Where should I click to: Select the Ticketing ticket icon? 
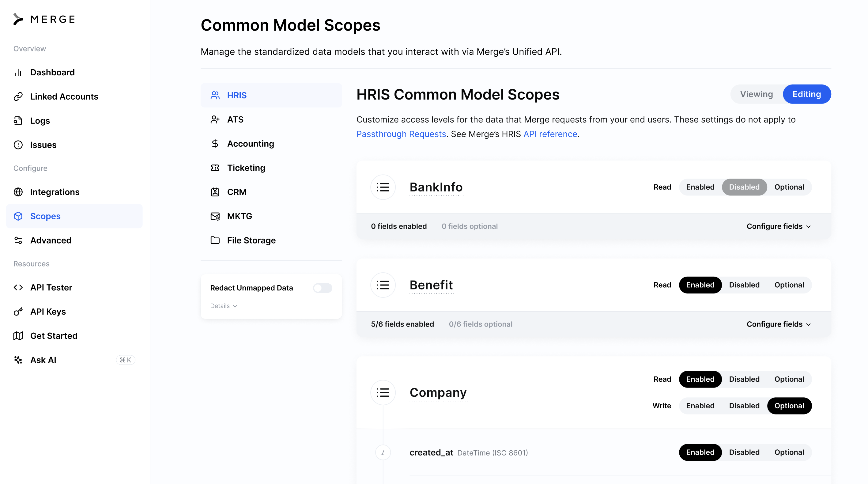pyautogui.click(x=215, y=168)
